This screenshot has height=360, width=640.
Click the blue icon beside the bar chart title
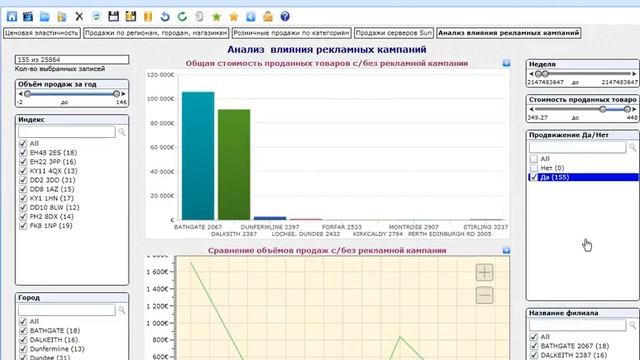[x=506, y=63]
